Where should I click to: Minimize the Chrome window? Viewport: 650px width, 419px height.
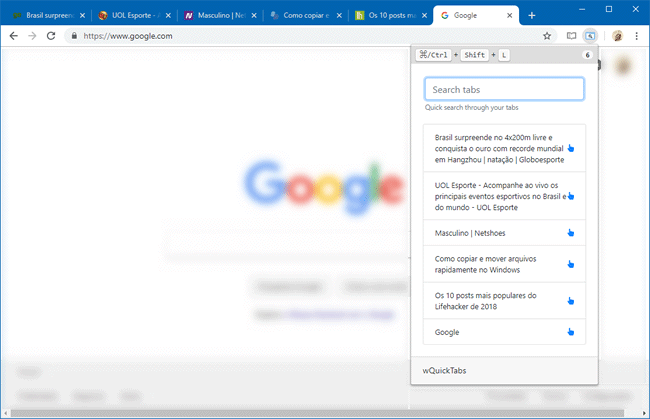[582, 9]
